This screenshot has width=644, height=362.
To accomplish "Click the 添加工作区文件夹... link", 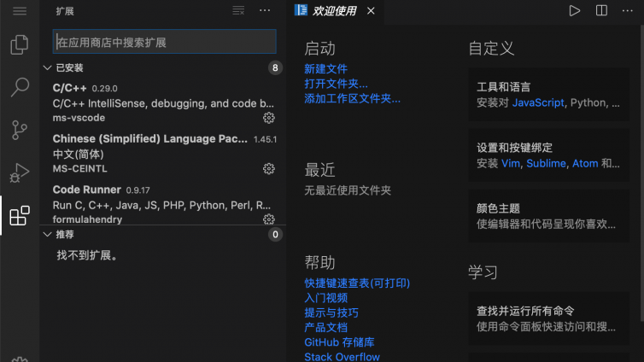I will coord(352,98).
